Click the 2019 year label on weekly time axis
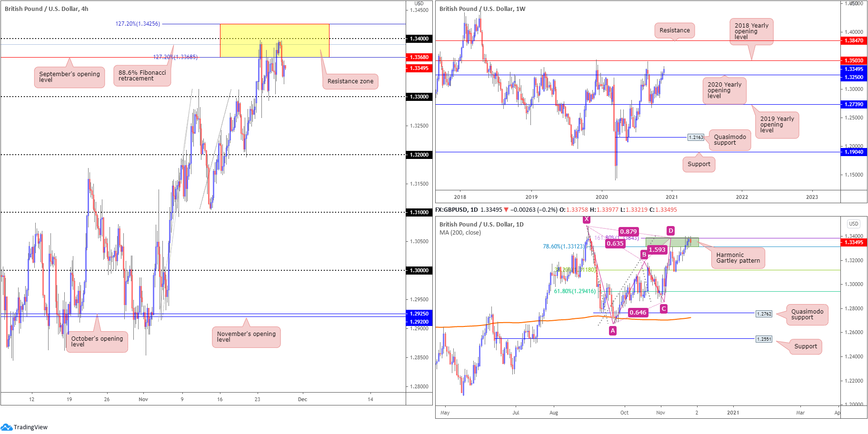868x434 pixels. pyautogui.click(x=531, y=197)
